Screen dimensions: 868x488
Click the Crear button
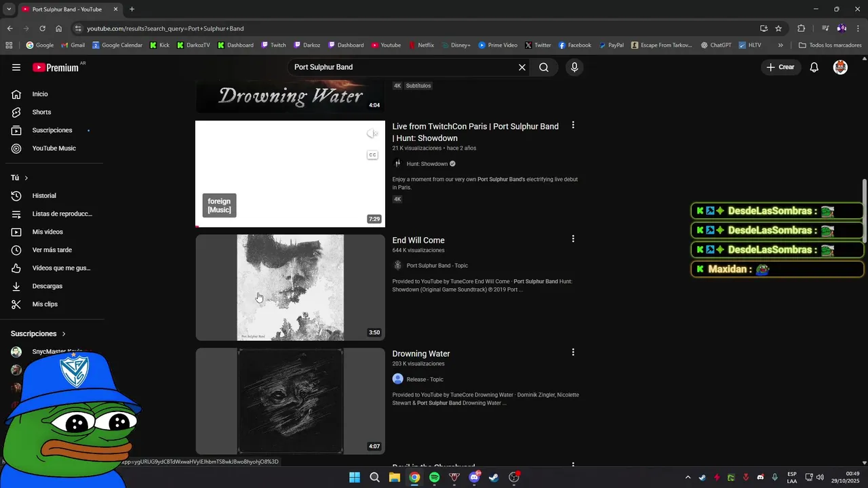[780, 67]
